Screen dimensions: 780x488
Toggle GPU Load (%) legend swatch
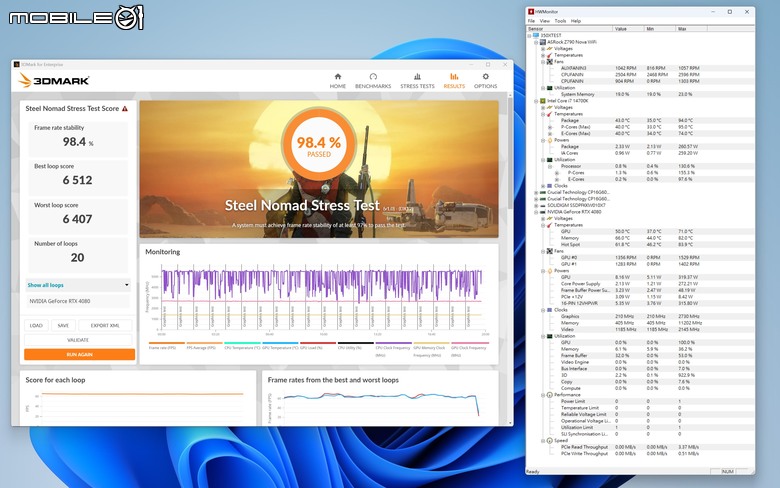click(x=318, y=343)
